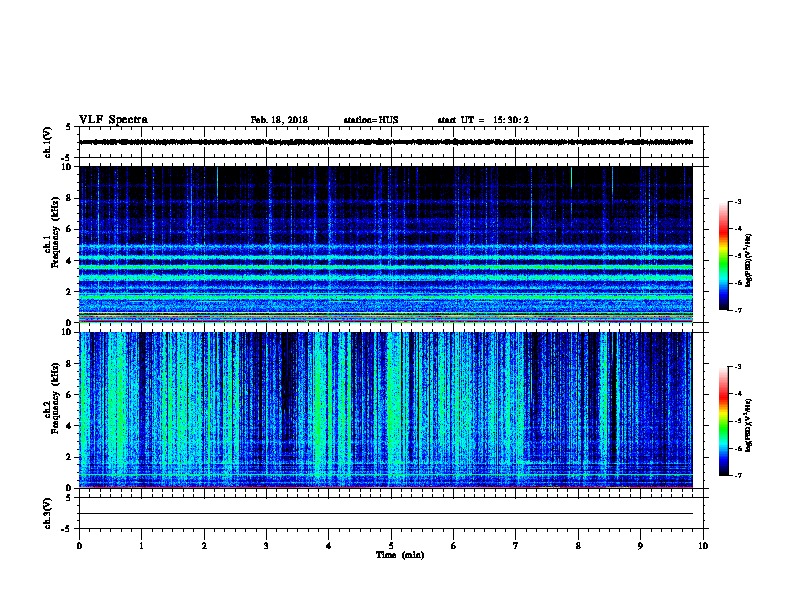The image size is (792, 612).
Task: Click the time axis tick label "1"
Action: pos(141,546)
